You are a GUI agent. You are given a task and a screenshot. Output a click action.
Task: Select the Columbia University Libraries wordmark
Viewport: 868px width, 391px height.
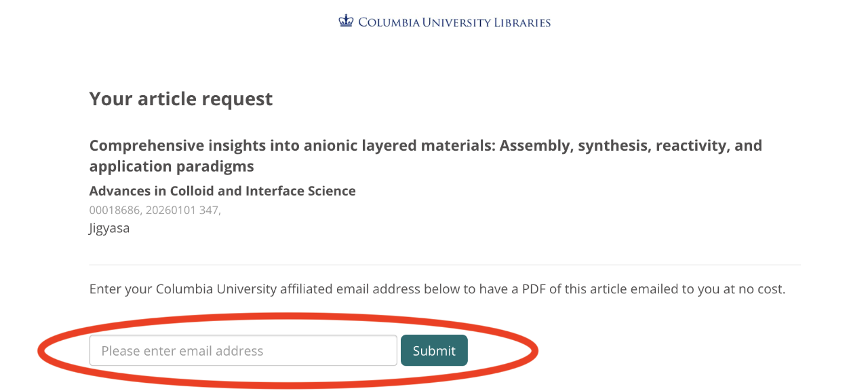tap(454, 22)
